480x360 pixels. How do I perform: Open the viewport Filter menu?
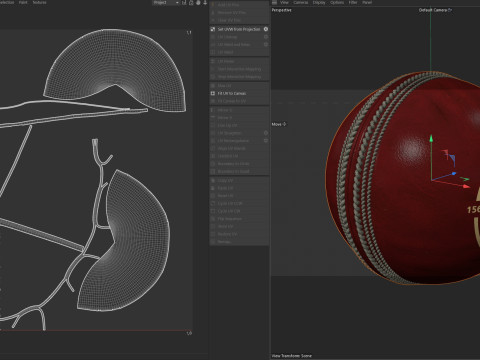tap(353, 2)
